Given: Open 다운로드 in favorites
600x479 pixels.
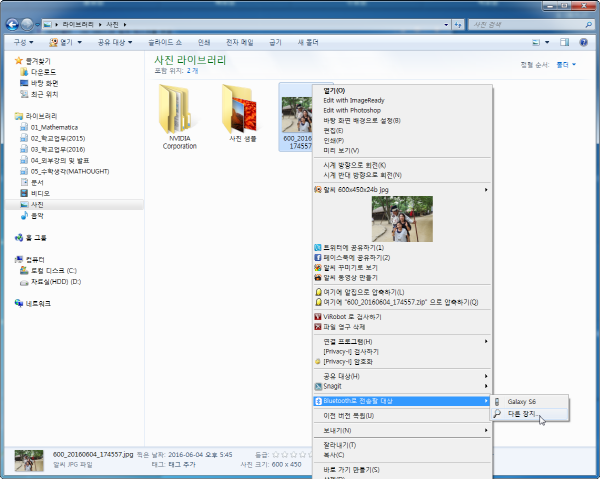Looking at the screenshot, I should (x=43, y=72).
